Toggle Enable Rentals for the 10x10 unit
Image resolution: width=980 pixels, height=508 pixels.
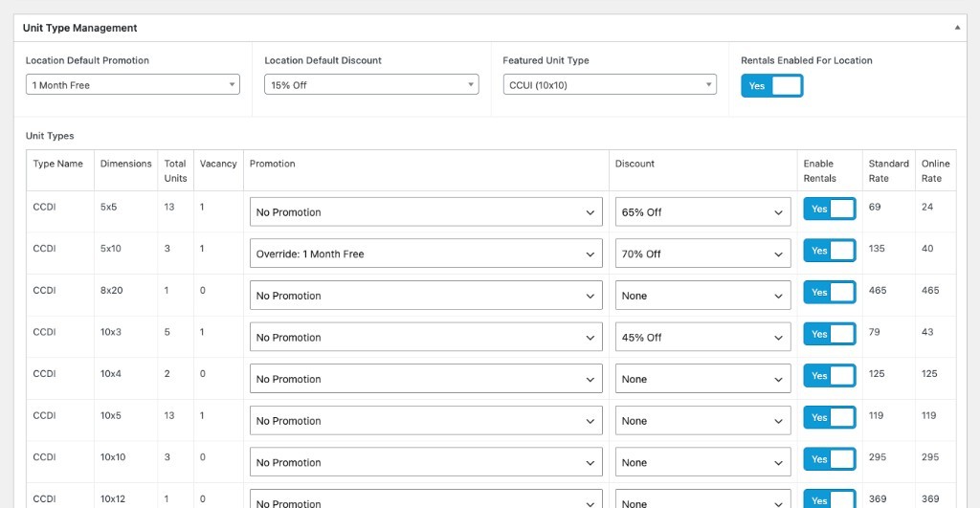pyautogui.click(x=830, y=459)
